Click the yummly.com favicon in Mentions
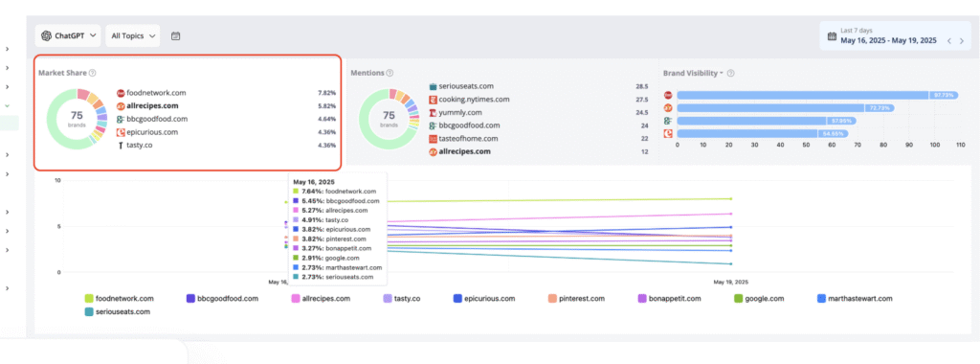Viewport: 980px width, 364px height. pyautogui.click(x=434, y=113)
